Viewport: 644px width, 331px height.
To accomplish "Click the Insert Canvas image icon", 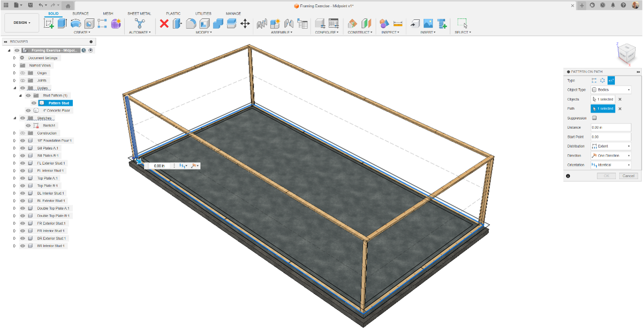I will 428,23.
